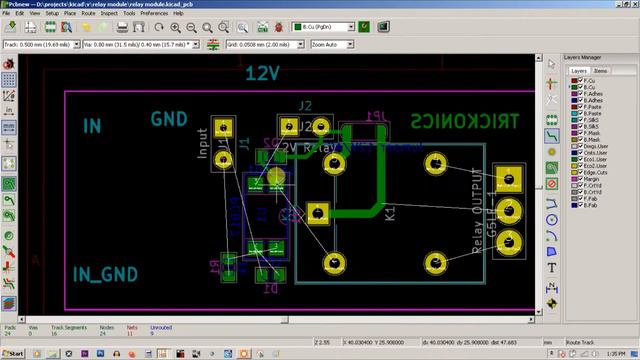Save the board using the save icon

tap(11, 27)
